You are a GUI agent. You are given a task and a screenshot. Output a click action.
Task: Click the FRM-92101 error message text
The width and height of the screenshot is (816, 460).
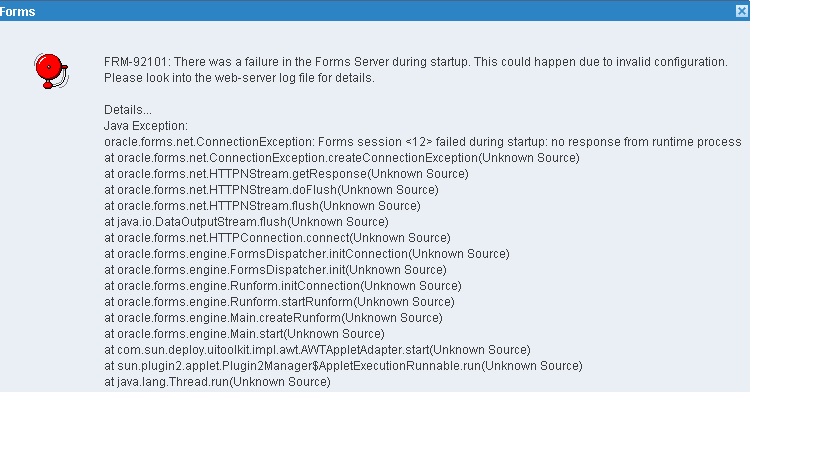point(415,62)
